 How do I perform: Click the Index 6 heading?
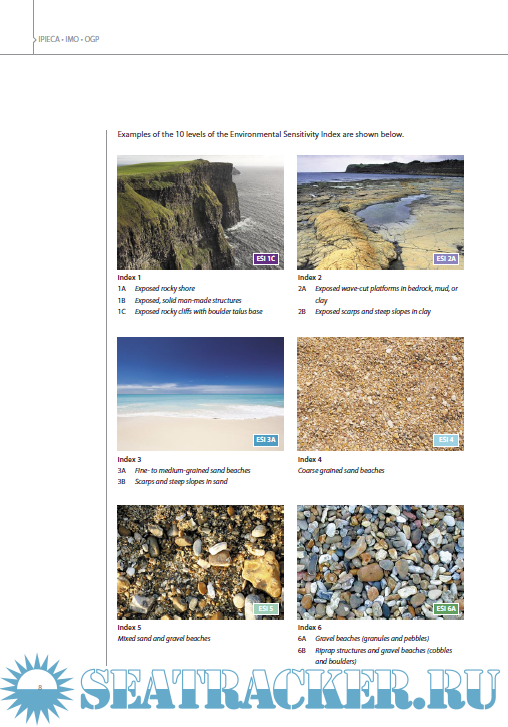[310, 627]
